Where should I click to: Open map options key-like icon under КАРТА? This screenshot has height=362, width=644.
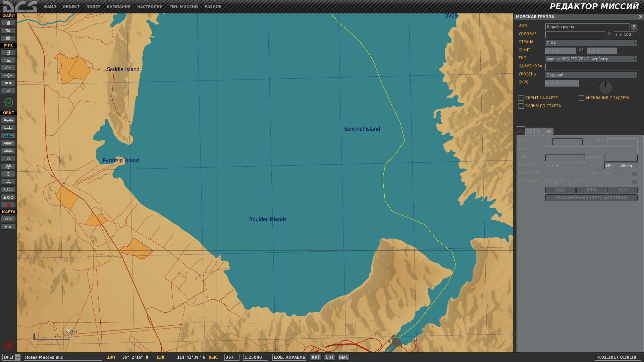(8, 219)
